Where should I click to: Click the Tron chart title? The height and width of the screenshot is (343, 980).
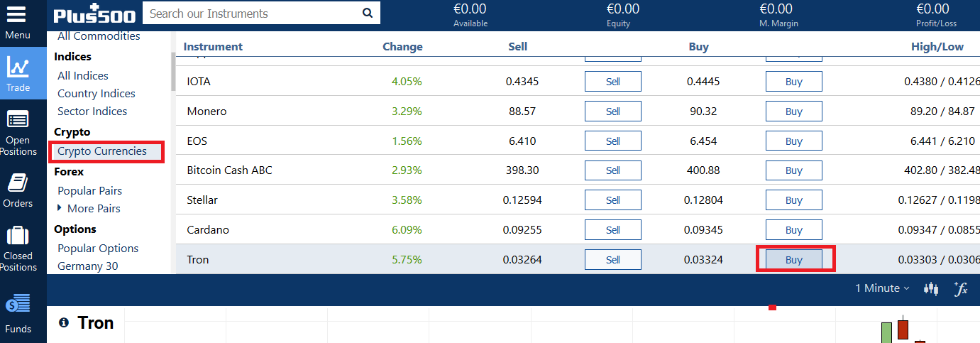[x=96, y=323]
